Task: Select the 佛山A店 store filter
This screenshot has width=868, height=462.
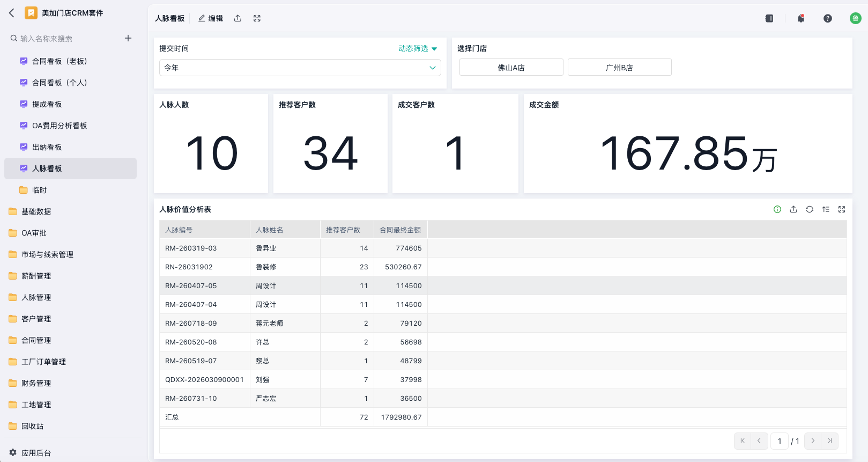Action: tap(511, 68)
